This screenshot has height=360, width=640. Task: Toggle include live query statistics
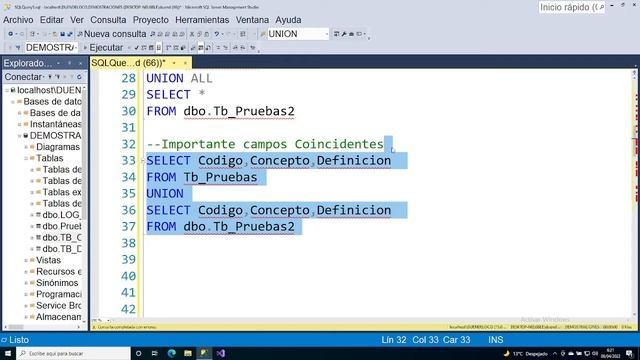[x=176, y=48]
